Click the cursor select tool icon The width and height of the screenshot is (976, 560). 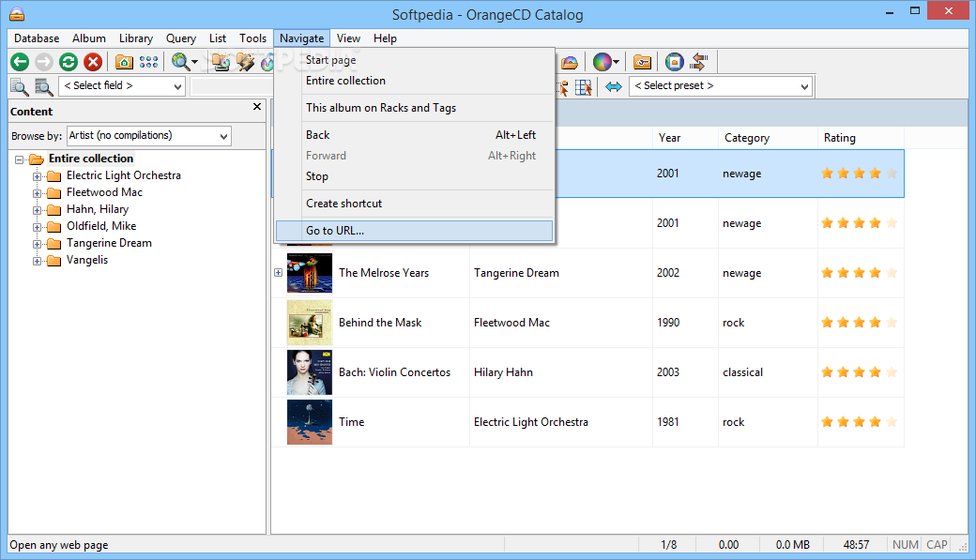(x=563, y=87)
